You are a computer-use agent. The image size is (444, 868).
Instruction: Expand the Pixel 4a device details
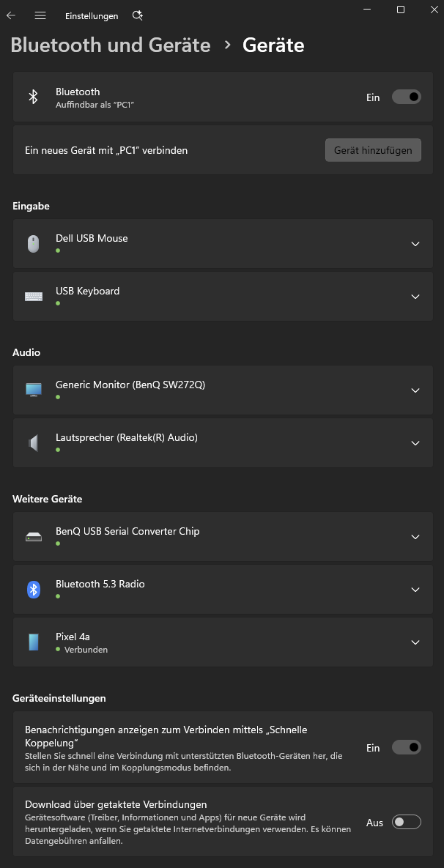coord(415,642)
